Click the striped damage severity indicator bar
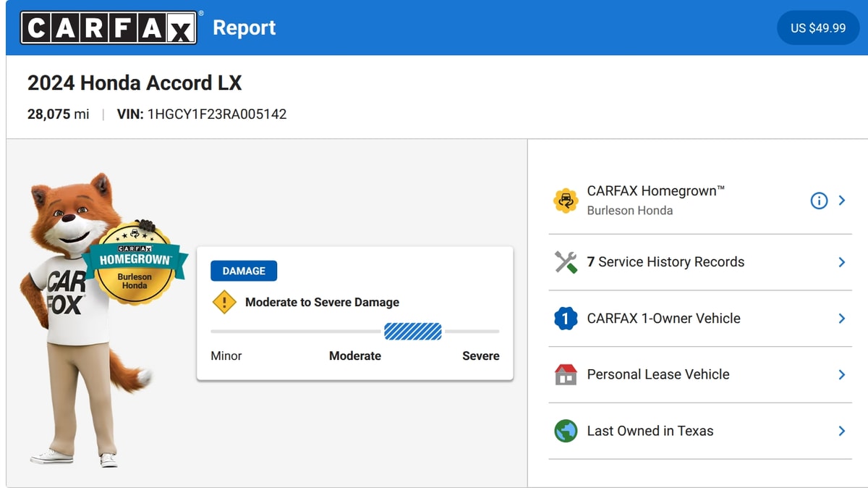 click(x=412, y=332)
